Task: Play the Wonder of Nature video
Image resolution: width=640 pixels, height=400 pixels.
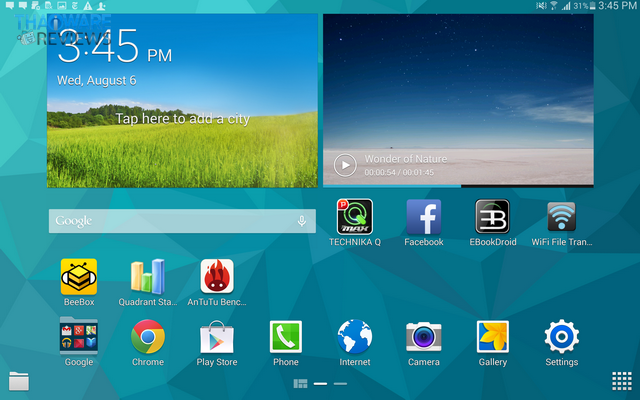Action: (345, 165)
